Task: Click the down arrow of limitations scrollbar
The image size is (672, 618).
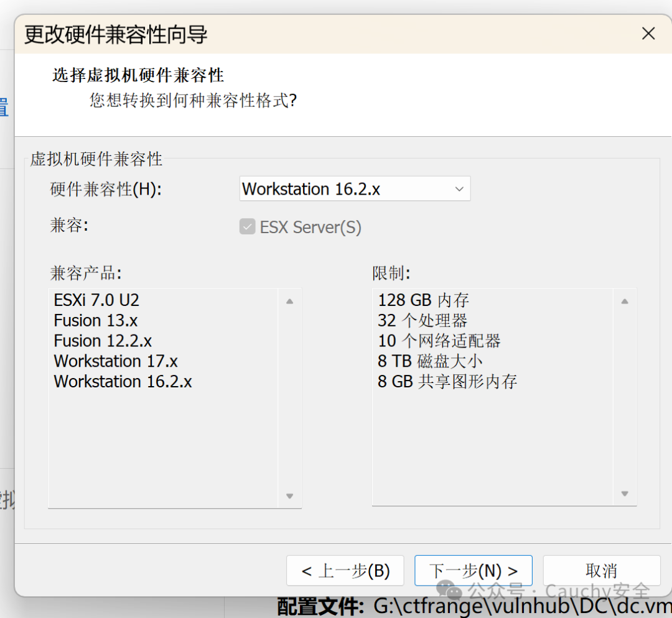Action: [x=625, y=494]
